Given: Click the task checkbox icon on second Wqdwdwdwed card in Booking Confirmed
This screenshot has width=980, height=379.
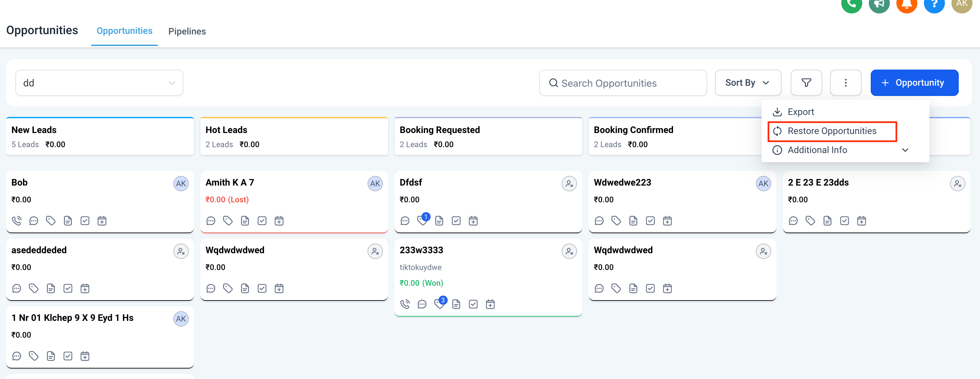Looking at the screenshot, I should [650, 288].
